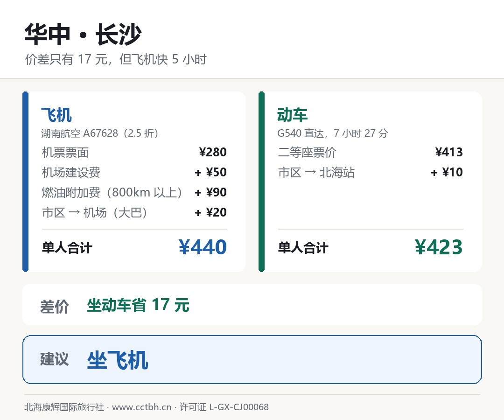Click the ¥280 ticket price
This screenshot has width=504, height=420.
[213, 152]
